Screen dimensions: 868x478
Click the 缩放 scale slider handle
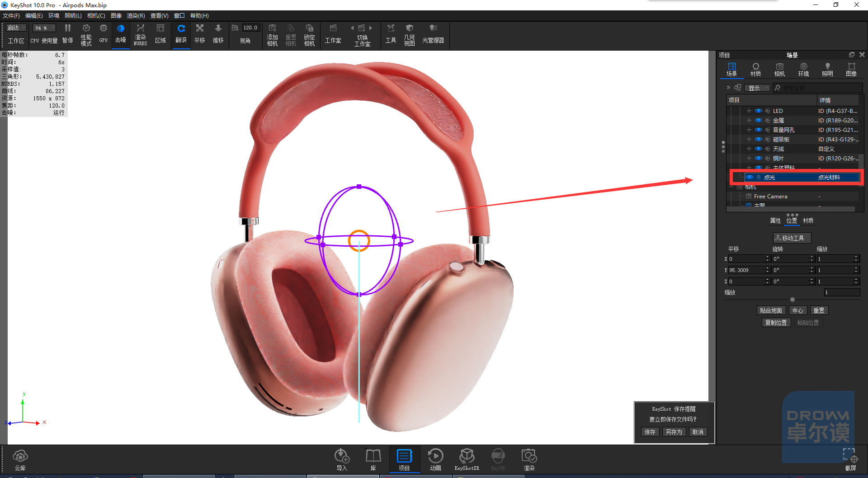pos(792,300)
